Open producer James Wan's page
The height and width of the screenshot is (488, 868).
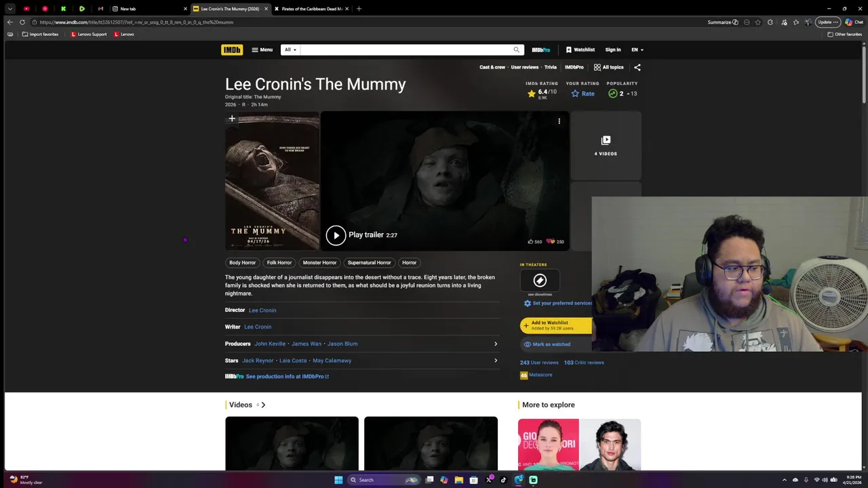point(307,344)
